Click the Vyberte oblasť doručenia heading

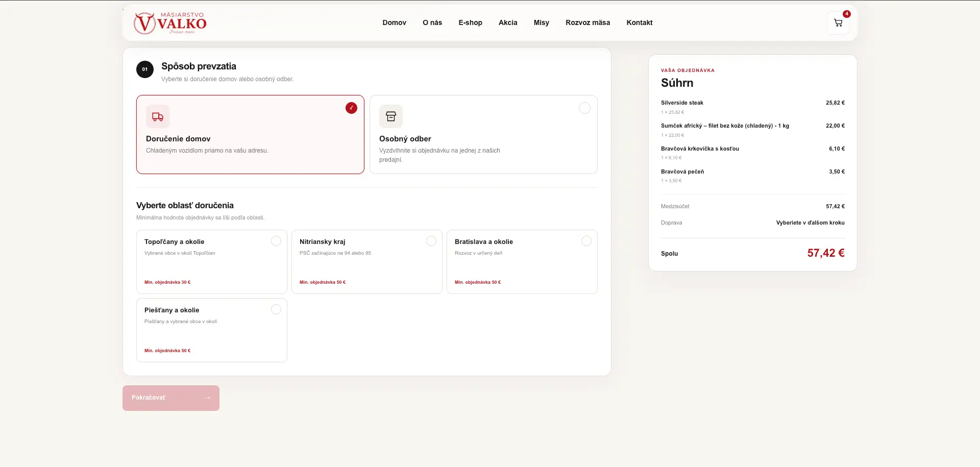[x=185, y=205]
